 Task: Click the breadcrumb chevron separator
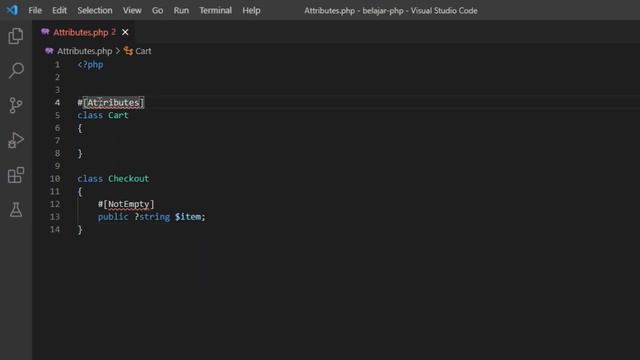[x=118, y=51]
